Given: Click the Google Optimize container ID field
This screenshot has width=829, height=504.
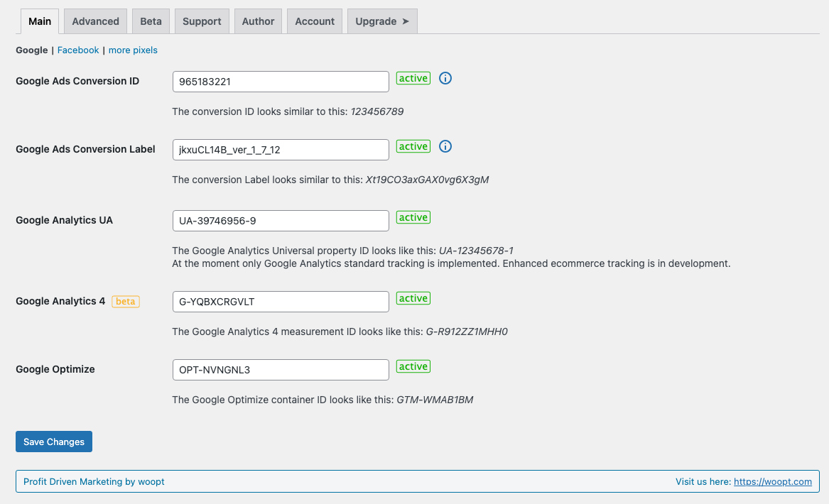Looking at the screenshot, I should pyautogui.click(x=280, y=369).
